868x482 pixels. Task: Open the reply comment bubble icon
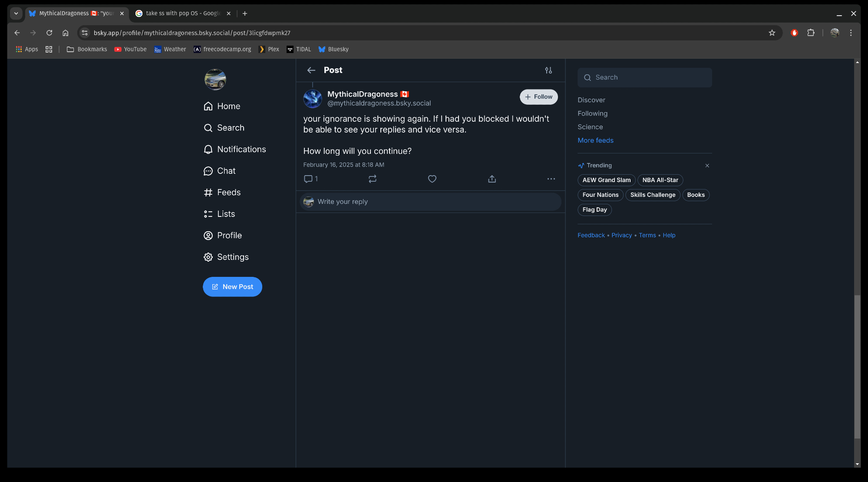[308, 179]
